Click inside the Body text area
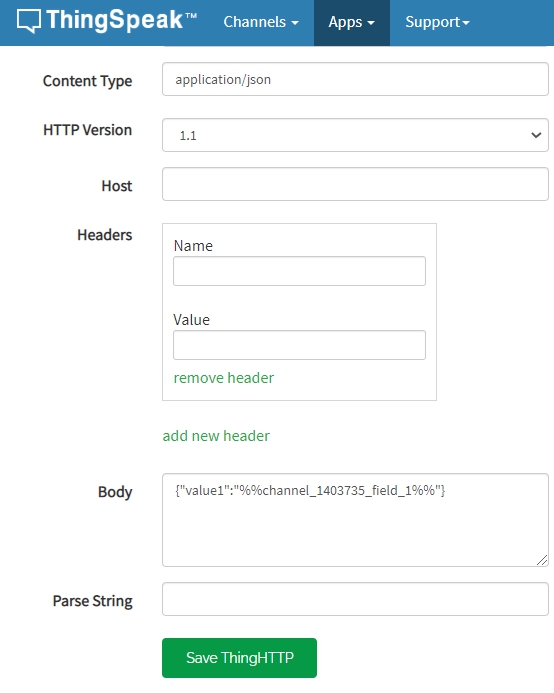Viewport: 554px width, 693px height. click(355, 520)
